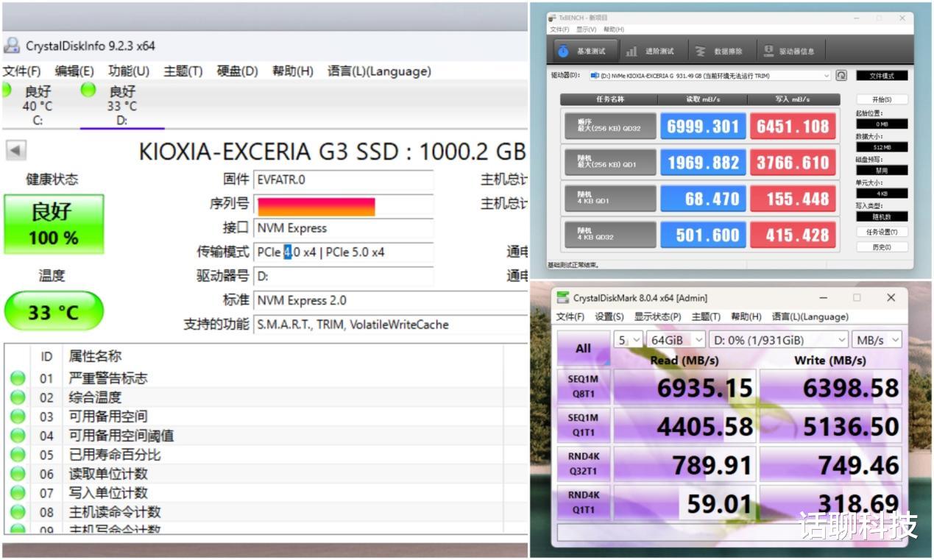Open TxBENCH drive information via drive icon
This screenshot has width=934, height=560.
tap(768, 51)
